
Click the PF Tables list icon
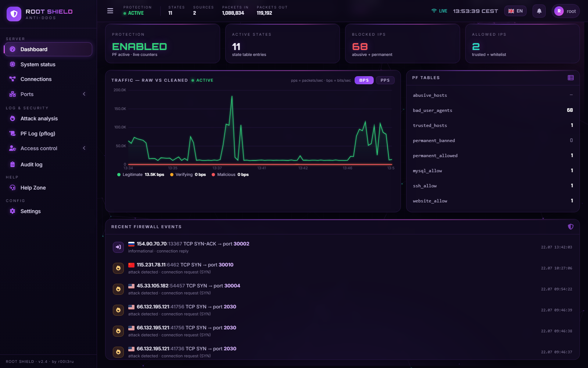(570, 78)
